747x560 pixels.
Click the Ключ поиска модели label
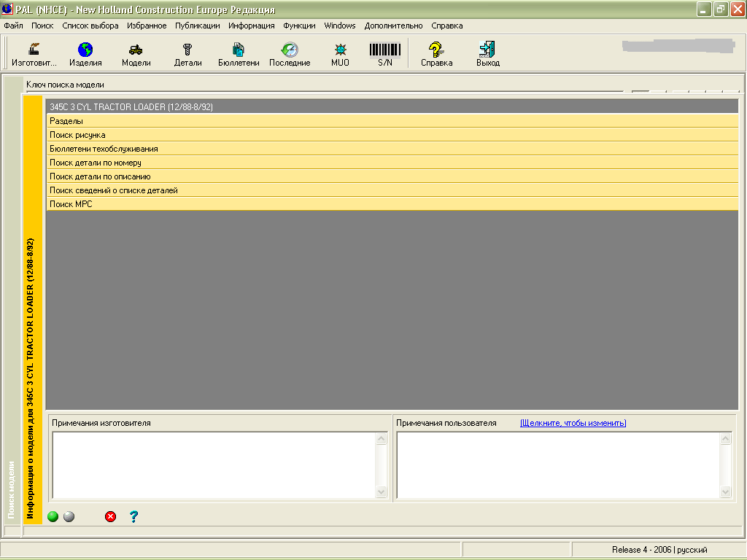click(x=65, y=85)
